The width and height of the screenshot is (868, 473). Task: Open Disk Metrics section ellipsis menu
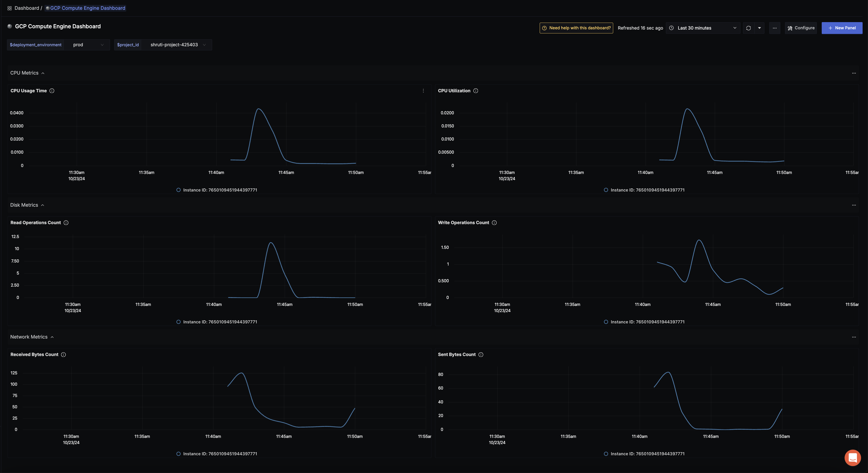pos(854,205)
